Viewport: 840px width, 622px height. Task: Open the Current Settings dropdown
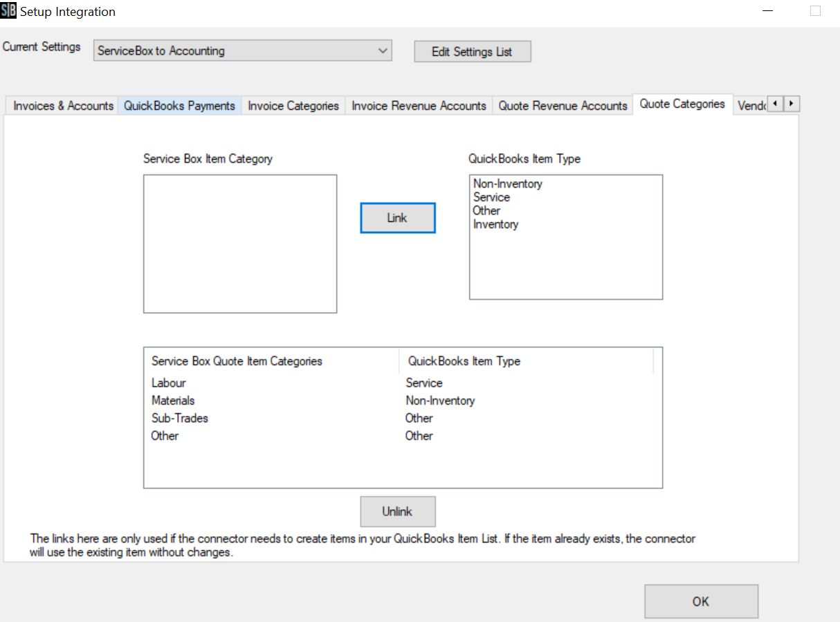243,51
